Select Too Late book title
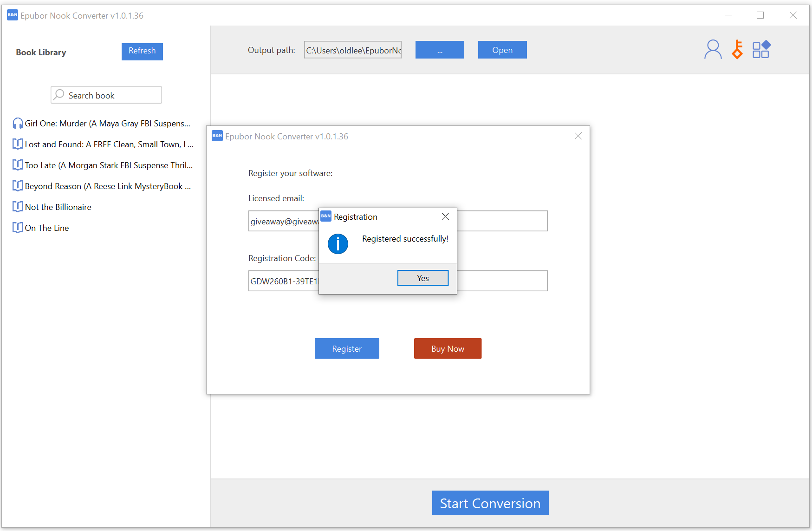This screenshot has width=812, height=531. 109,165
